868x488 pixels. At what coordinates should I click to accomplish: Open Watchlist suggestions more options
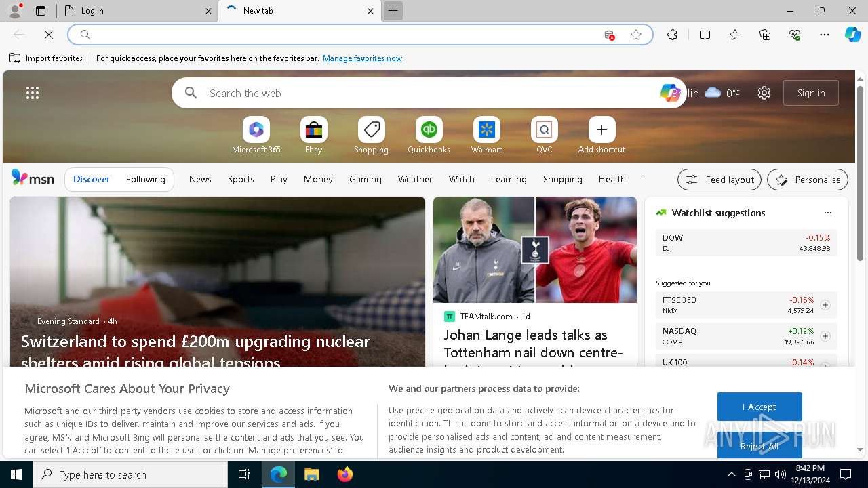(x=827, y=213)
